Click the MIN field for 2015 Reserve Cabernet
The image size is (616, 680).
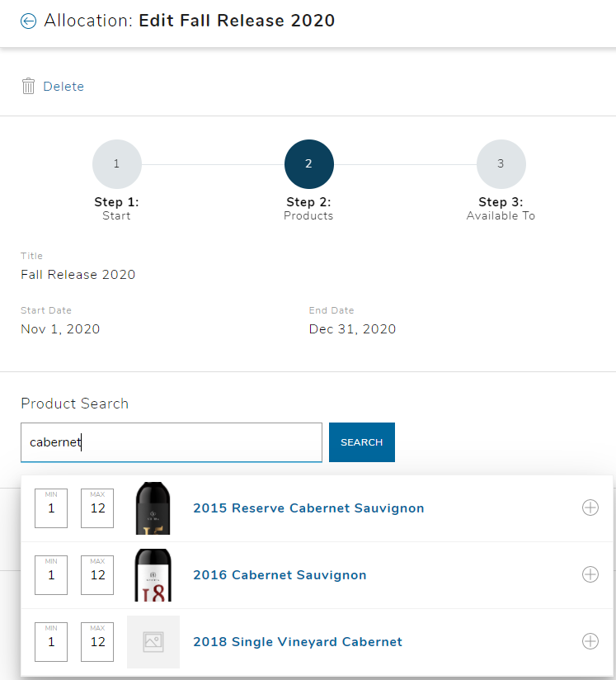click(x=50, y=508)
